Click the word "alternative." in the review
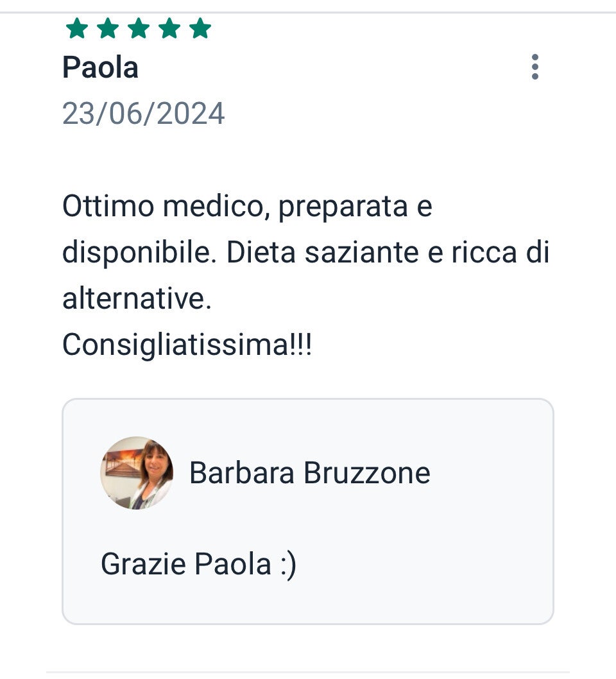 [137, 299]
